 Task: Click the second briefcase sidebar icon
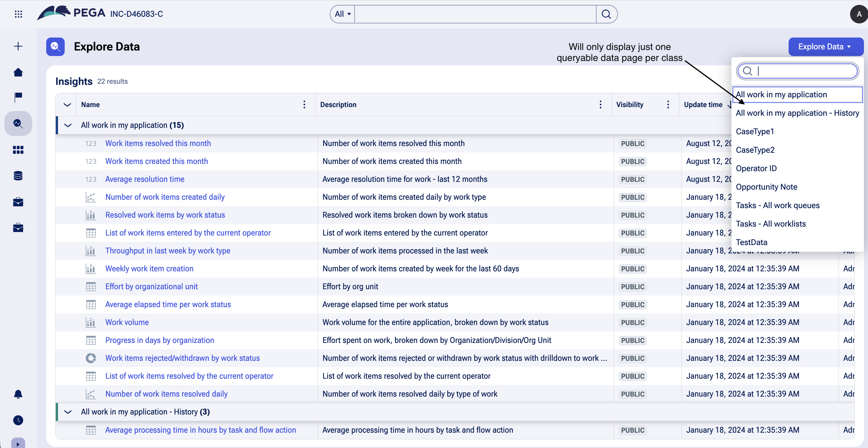pos(18,227)
